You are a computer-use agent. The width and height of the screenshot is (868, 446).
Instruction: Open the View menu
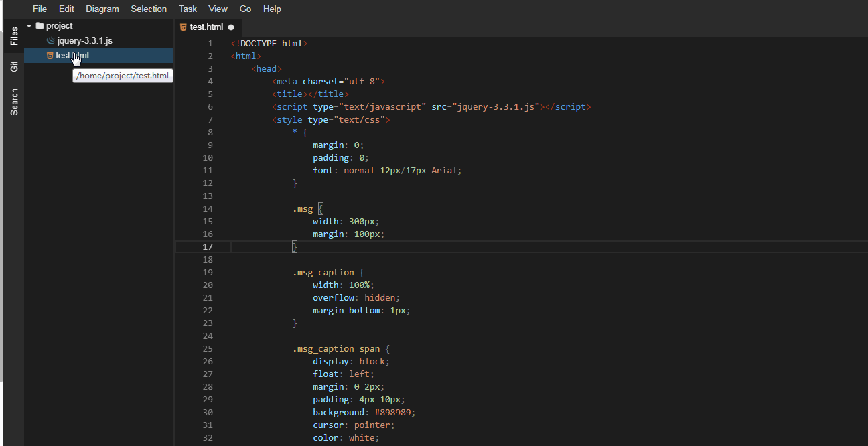[218, 9]
